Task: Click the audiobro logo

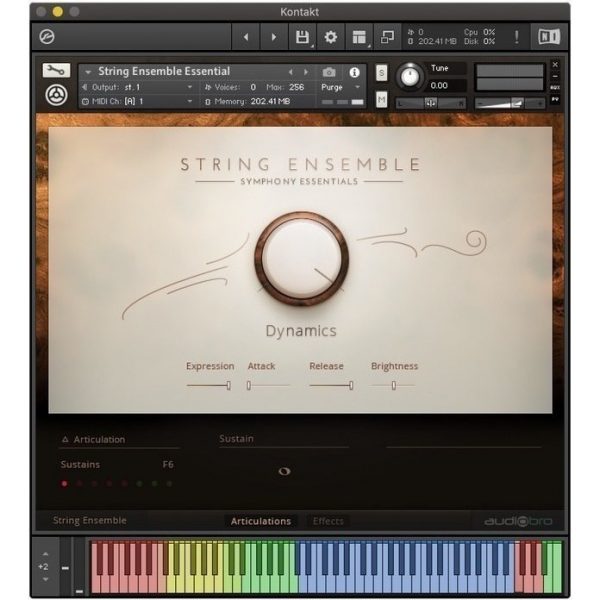Action: tap(518, 521)
